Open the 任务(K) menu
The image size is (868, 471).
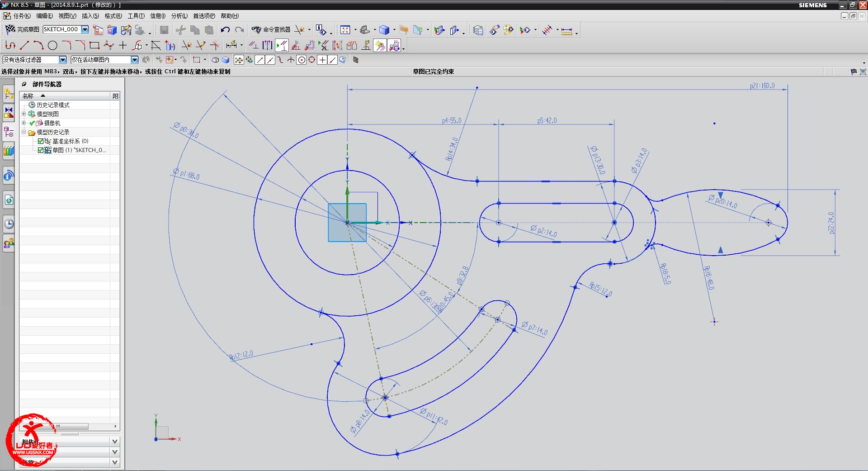coord(22,16)
